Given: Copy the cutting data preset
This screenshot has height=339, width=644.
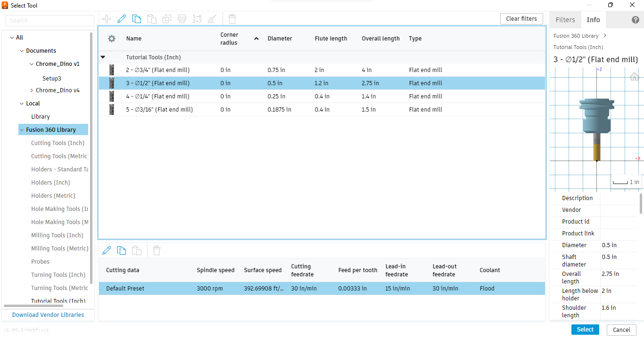Looking at the screenshot, I should (x=122, y=250).
